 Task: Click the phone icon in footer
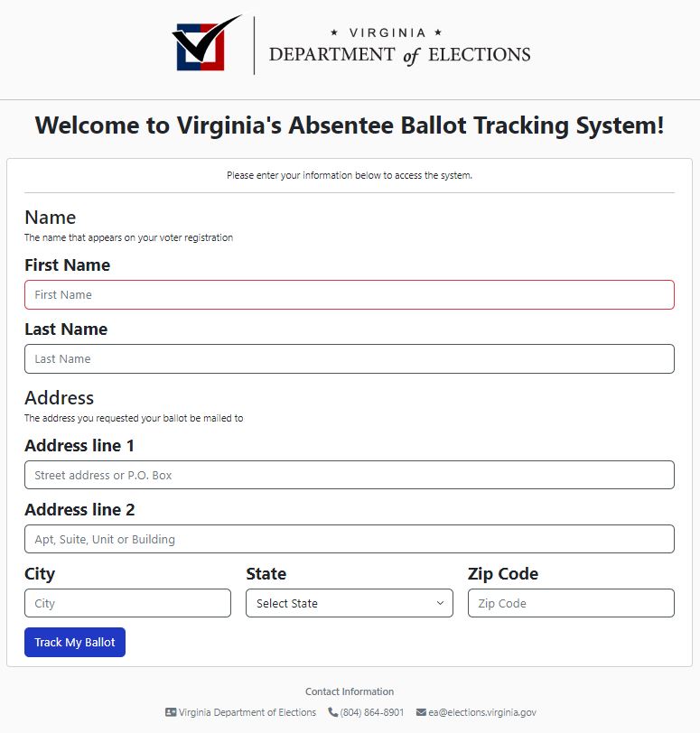point(332,712)
